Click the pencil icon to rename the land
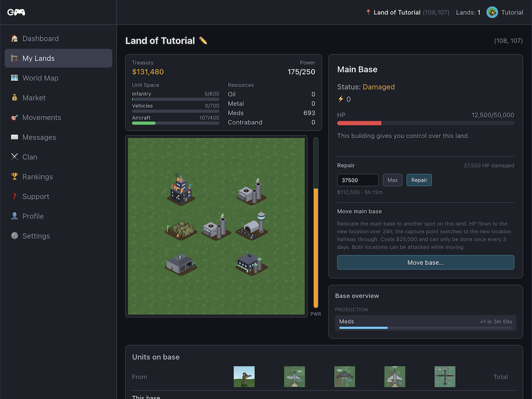This screenshot has height=399, width=532. 203,41
